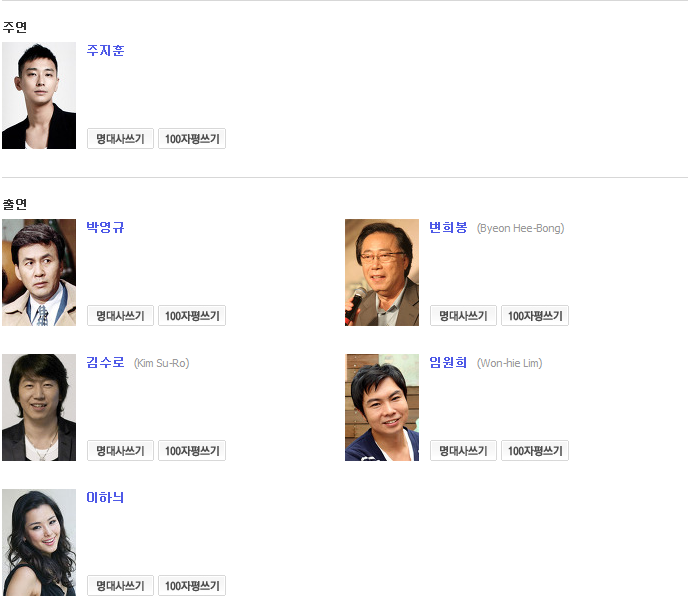This screenshot has width=690, height=615.
Task: Click 명대사쓰기 button for 이하늬
Action: pyautogui.click(x=120, y=586)
